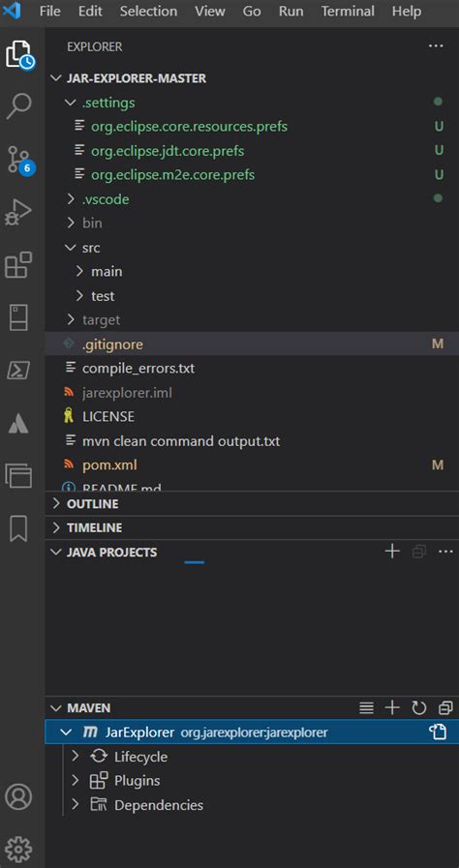Expand the OUTLINE section
This screenshot has height=868, width=459.
56,504
